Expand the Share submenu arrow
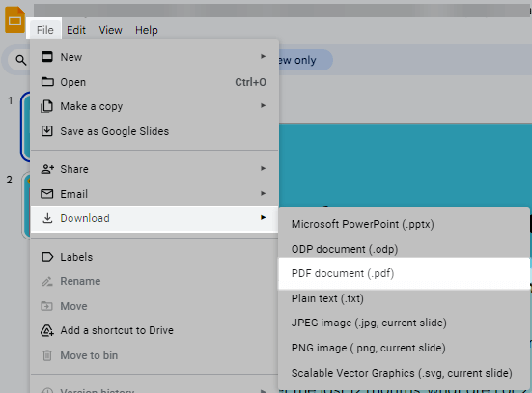Viewport: 532px width, 393px height. (x=263, y=168)
